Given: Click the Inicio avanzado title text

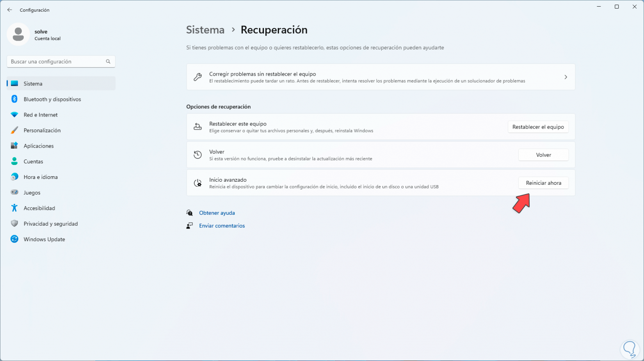Looking at the screenshot, I should pos(228,180).
